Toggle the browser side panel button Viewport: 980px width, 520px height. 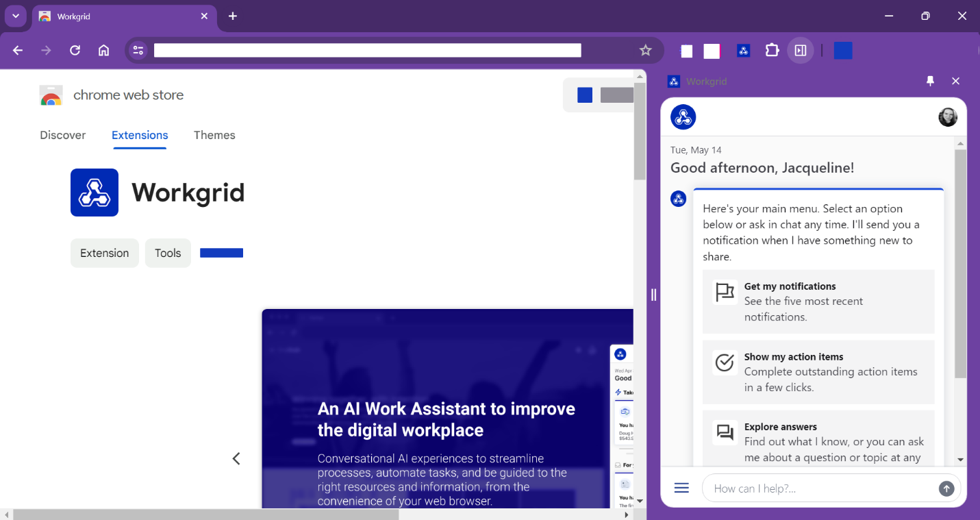[800, 50]
